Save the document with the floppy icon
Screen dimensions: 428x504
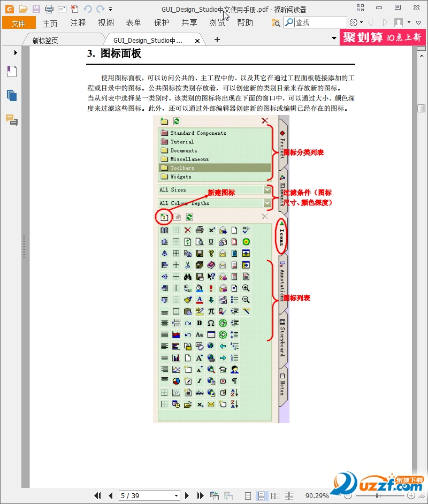point(36,9)
